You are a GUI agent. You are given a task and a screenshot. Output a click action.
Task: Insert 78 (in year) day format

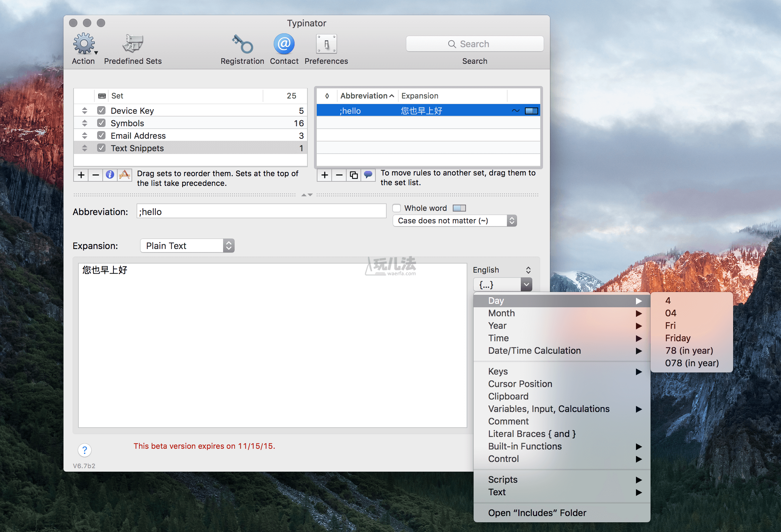coord(691,351)
